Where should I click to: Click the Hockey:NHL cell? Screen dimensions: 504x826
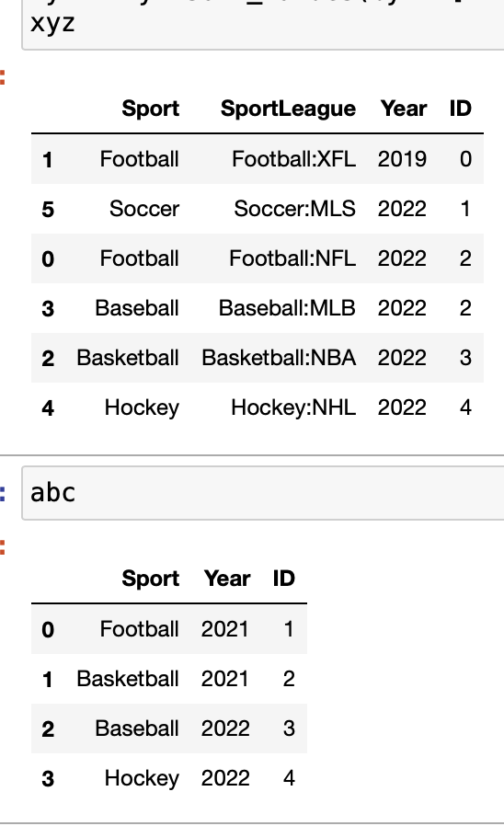293,407
